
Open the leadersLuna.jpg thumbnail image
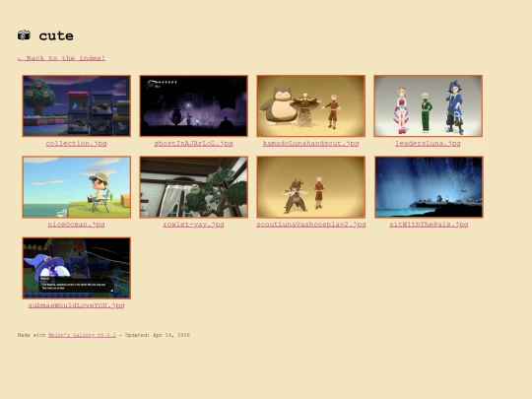click(x=428, y=105)
